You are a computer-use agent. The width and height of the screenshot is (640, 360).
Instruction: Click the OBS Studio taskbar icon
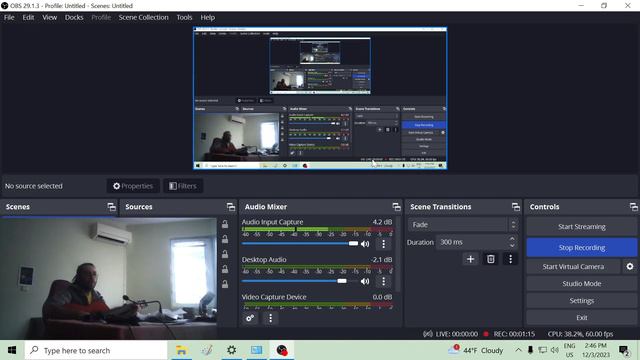tap(282, 350)
